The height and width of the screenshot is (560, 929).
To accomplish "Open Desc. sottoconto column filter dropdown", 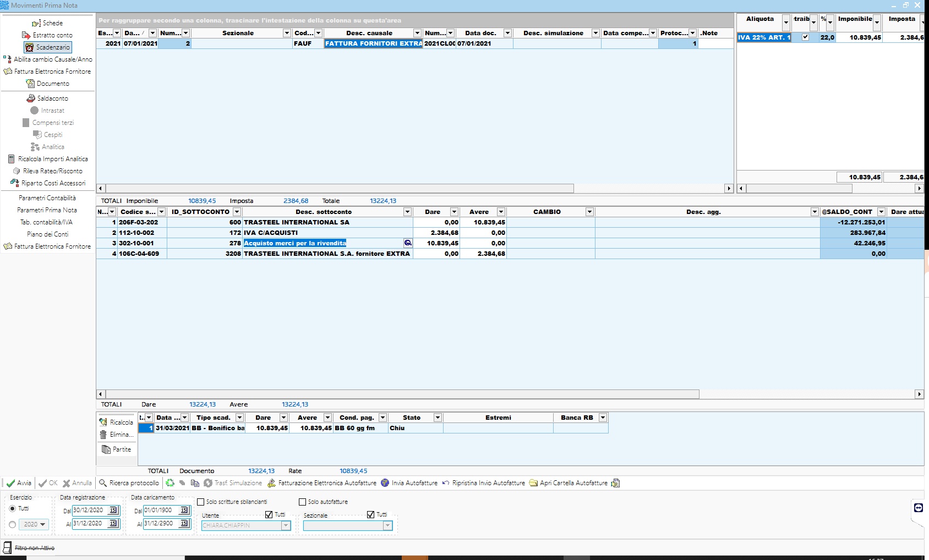I will click(x=407, y=212).
